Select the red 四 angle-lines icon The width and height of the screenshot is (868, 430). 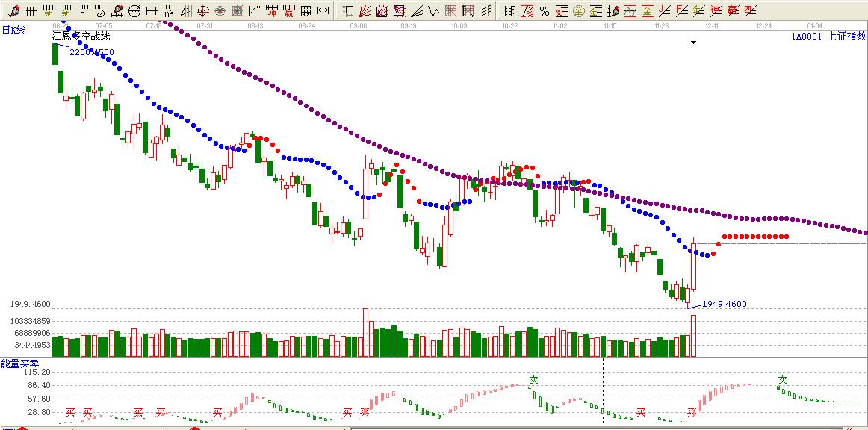tap(750, 11)
